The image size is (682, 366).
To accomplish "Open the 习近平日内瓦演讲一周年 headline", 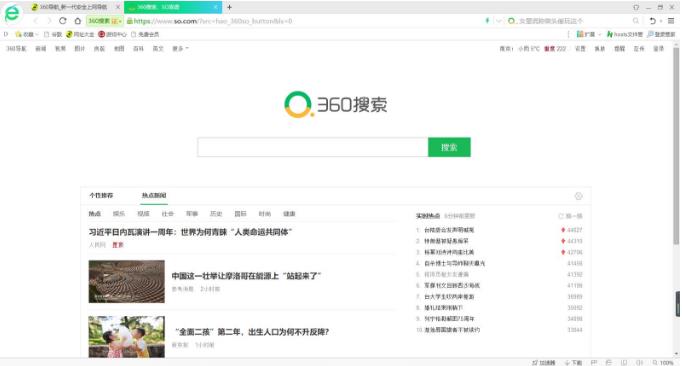I will 190,232.
